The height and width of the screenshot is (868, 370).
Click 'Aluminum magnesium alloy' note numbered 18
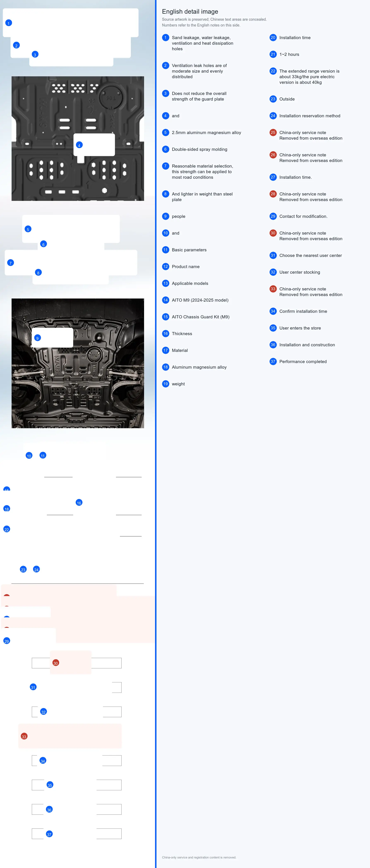tap(199, 367)
